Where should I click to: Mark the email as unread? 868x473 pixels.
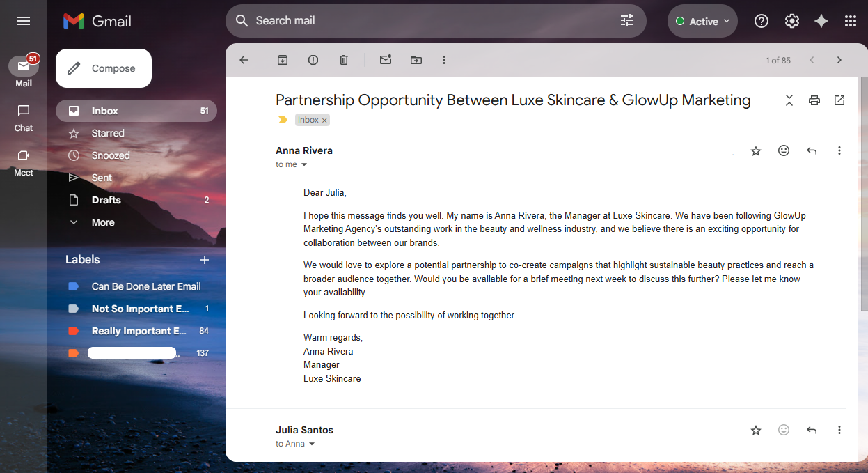coord(386,60)
